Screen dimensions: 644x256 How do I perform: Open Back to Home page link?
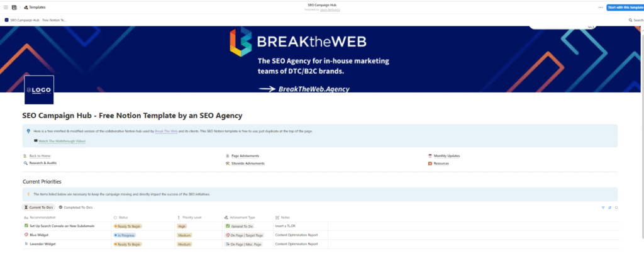click(x=40, y=156)
